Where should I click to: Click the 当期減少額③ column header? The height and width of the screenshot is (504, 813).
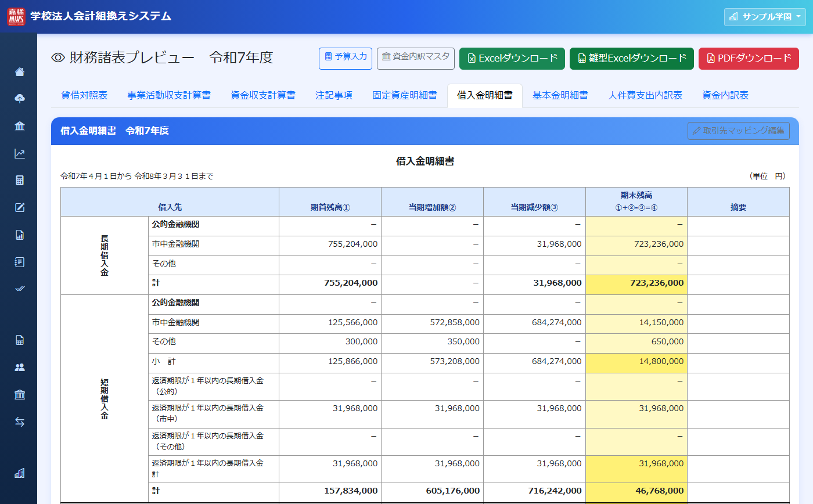(x=535, y=202)
